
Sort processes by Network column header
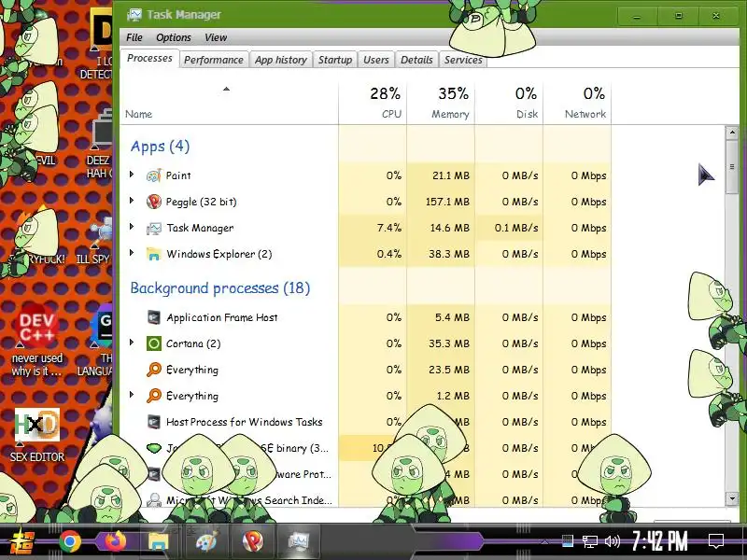click(x=577, y=104)
